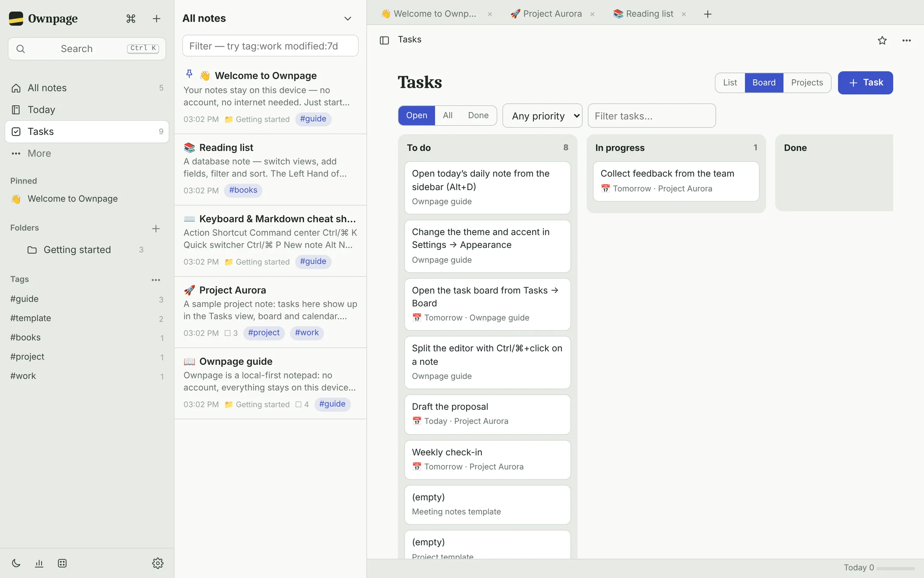924x578 pixels.
Task: Show Done tasks in the status filter
Action: pos(478,115)
